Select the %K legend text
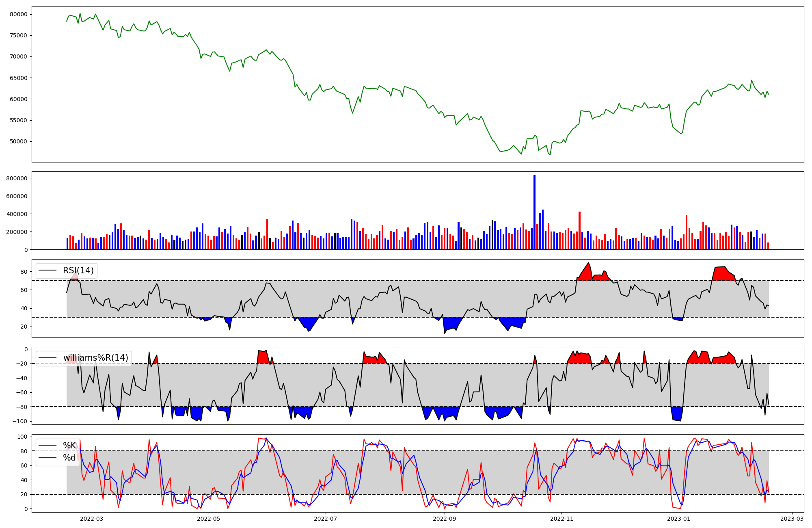 [x=69, y=446]
